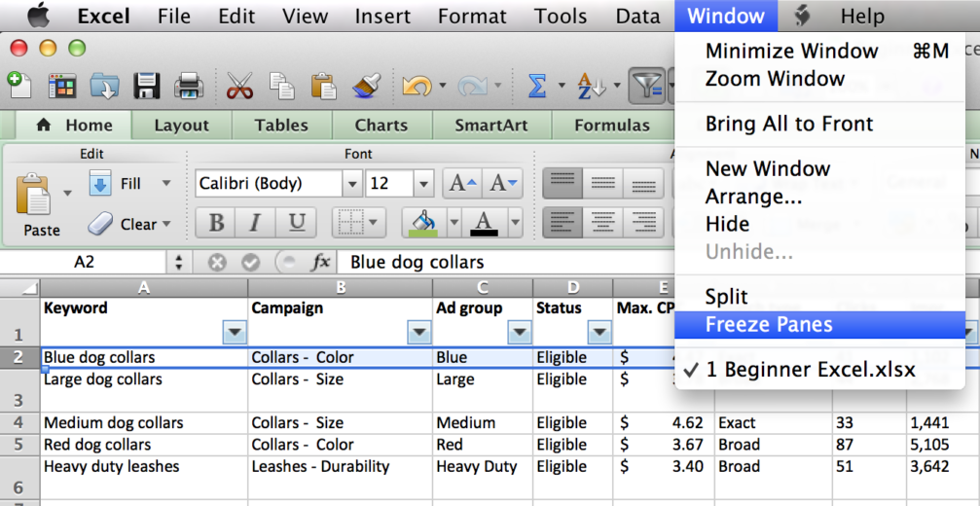The height and width of the screenshot is (506, 980).
Task: Click the AutoSum sigma icon
Action: 537,87
